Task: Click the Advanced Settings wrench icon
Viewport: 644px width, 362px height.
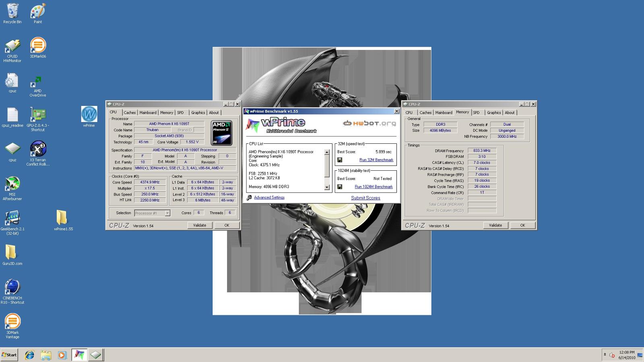Action: [249, 198]
